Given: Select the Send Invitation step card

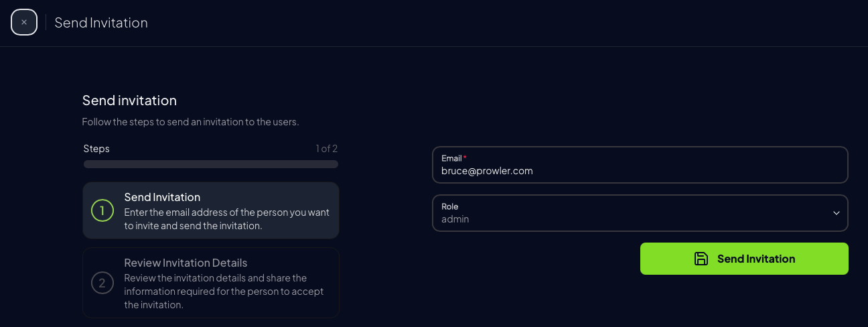Looking at the screenshot, I should 211,210.
